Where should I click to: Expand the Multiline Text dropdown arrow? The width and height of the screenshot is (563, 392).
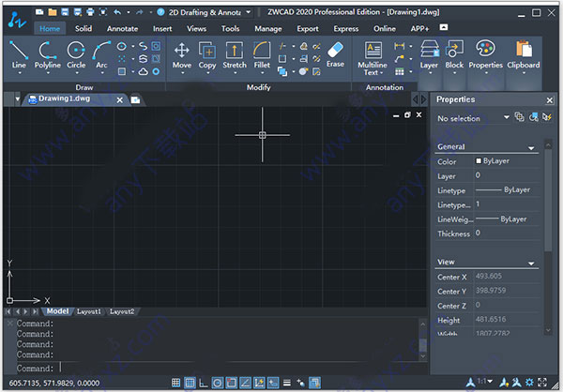pos(382,73)
